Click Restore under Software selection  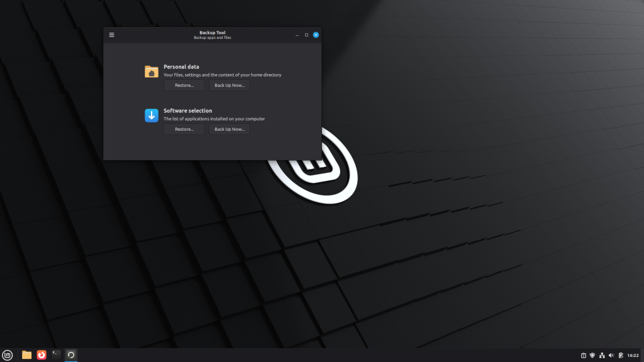(x=184, y=129)
